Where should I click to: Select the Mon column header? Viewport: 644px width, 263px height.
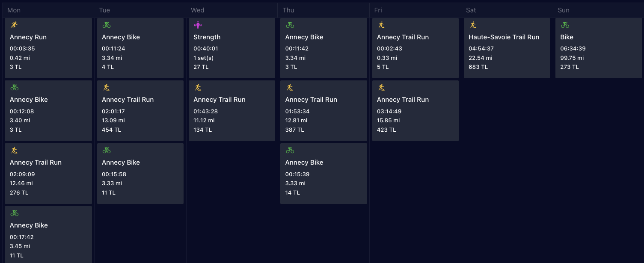pyautogui.click(x=14, y=10)
